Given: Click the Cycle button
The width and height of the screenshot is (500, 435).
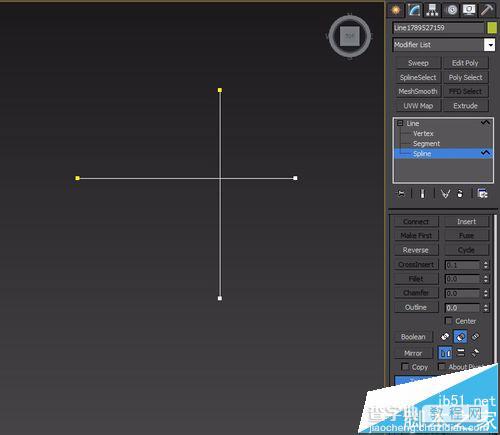Looking at the screenshot, I should tap(466, 250).
